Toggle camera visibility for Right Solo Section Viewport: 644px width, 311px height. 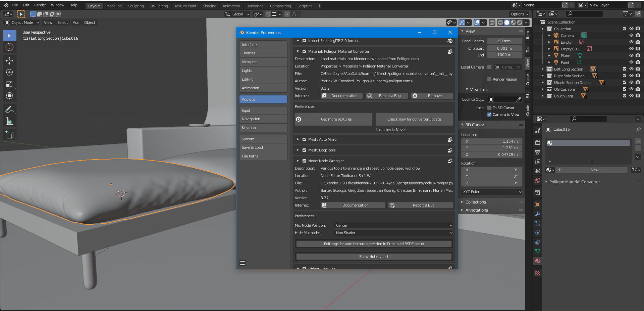point(638,76)
